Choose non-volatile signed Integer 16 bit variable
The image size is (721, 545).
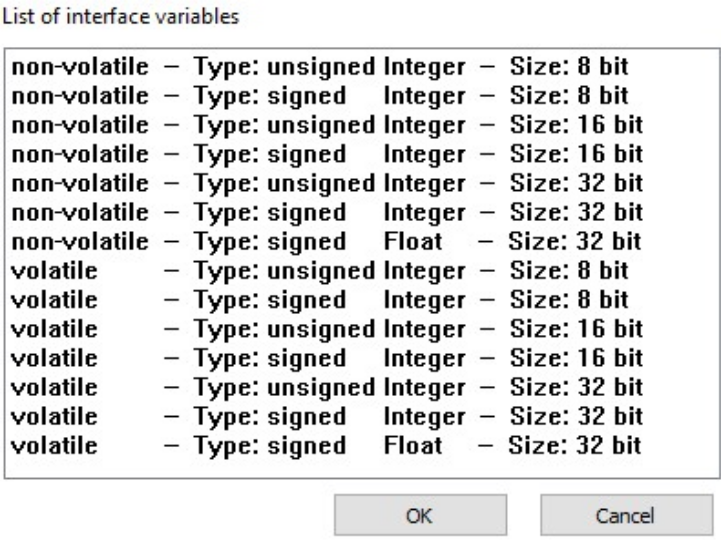326,155
